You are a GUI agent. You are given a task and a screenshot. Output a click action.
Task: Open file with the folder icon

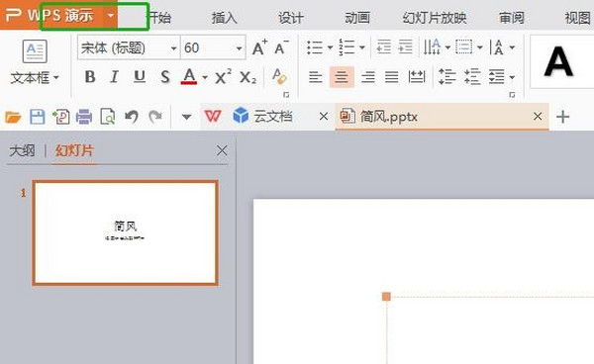pyautogui.click(x=13, y=117)
